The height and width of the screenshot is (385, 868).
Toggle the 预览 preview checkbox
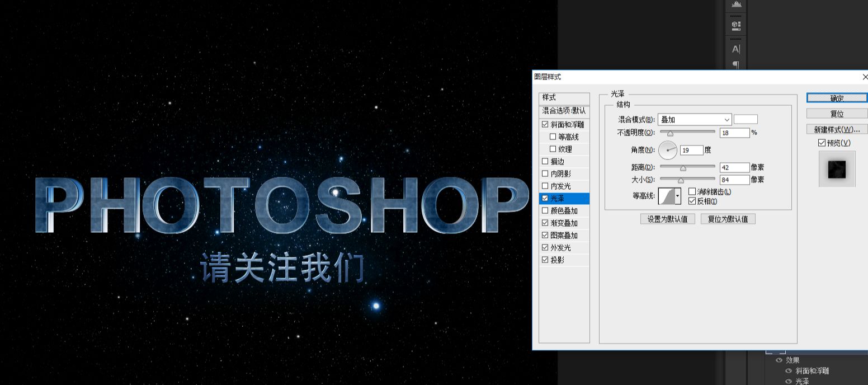point(822,143)
